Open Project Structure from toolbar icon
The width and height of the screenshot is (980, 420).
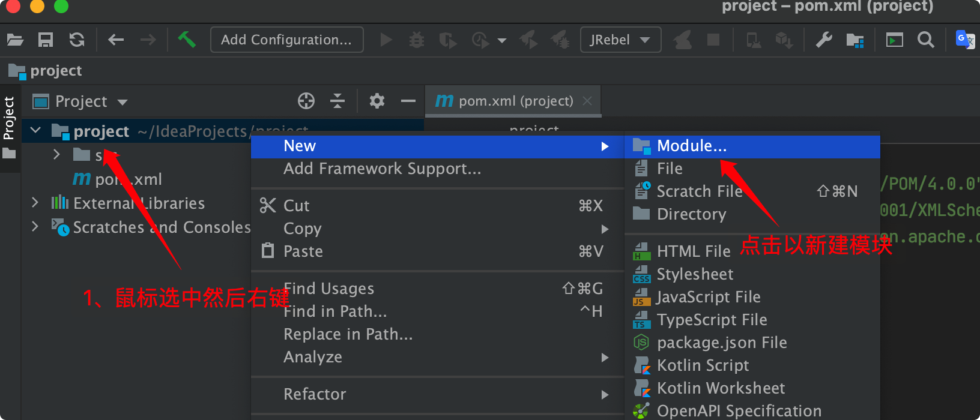tap(854, 40)
